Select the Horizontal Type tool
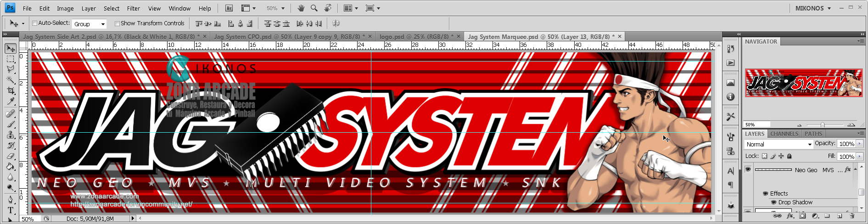 [x=11, y=210]
